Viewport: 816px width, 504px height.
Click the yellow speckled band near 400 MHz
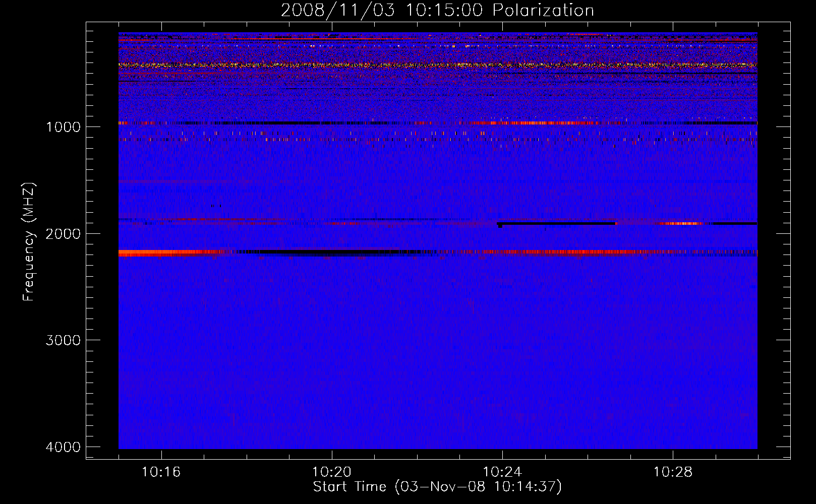coord(438,65)
